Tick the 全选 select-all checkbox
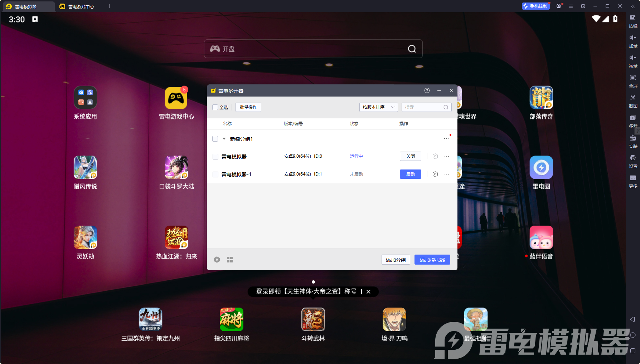Viewport: 640px width, 364px height. coord(215,107)
